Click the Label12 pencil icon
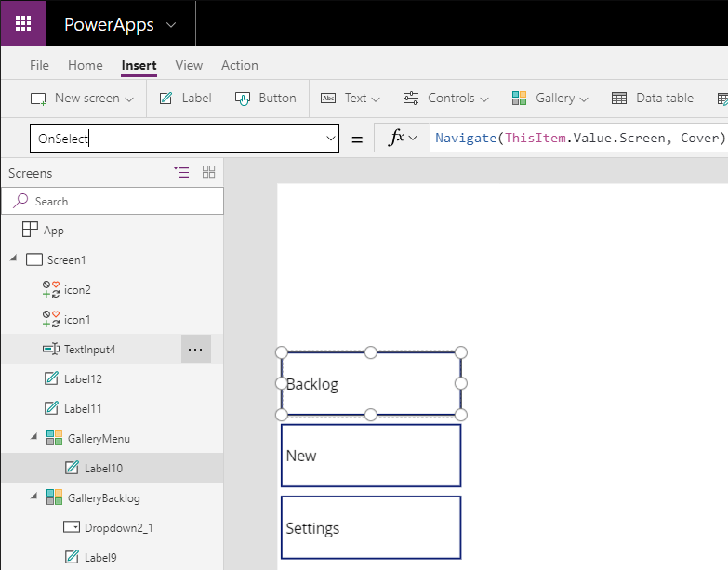 51,378
